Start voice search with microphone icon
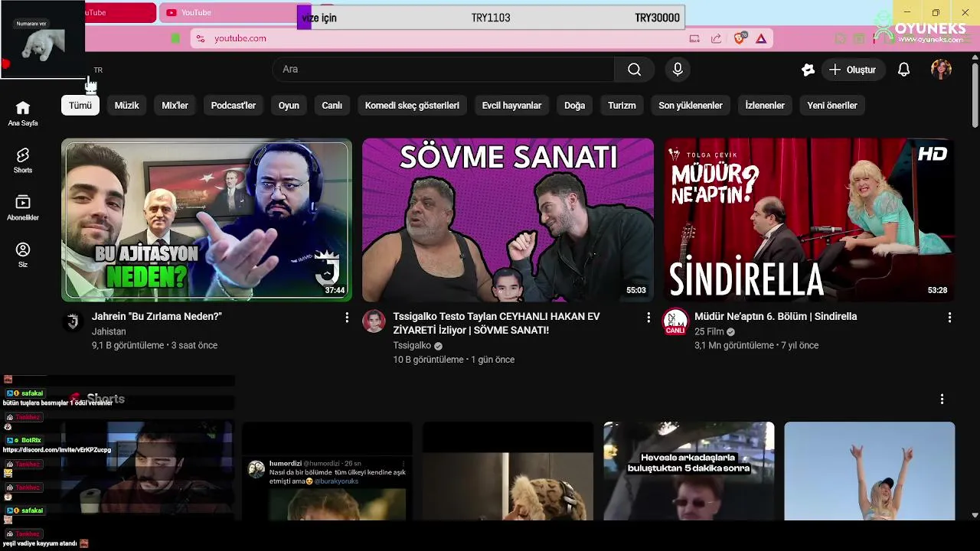 coord(678,70)
